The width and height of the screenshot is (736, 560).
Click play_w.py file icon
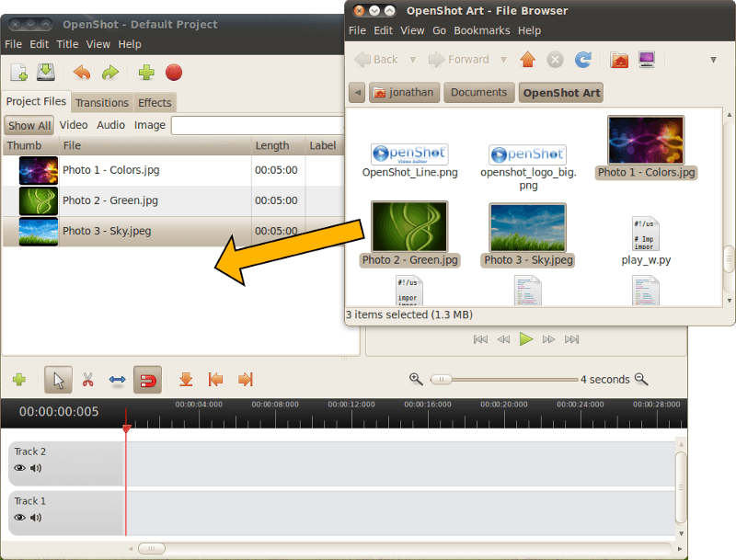646,234
